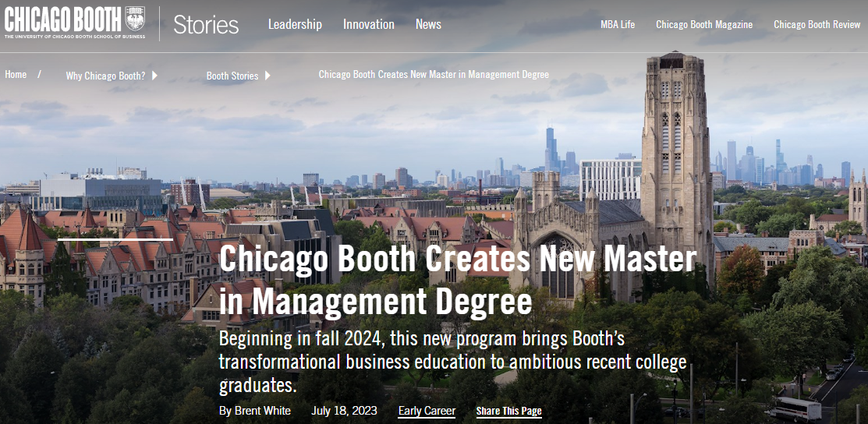Open Chicago Booth Review link

pos(817,24)
